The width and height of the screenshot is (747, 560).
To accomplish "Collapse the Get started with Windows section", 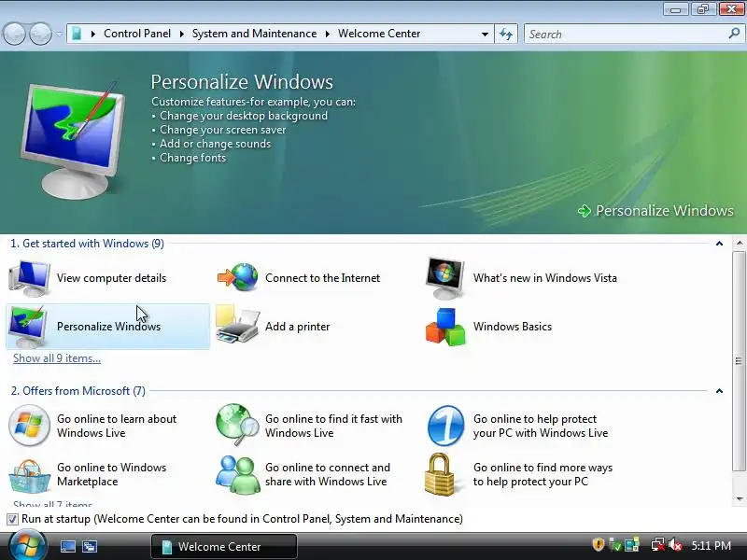I will [719, 244].
